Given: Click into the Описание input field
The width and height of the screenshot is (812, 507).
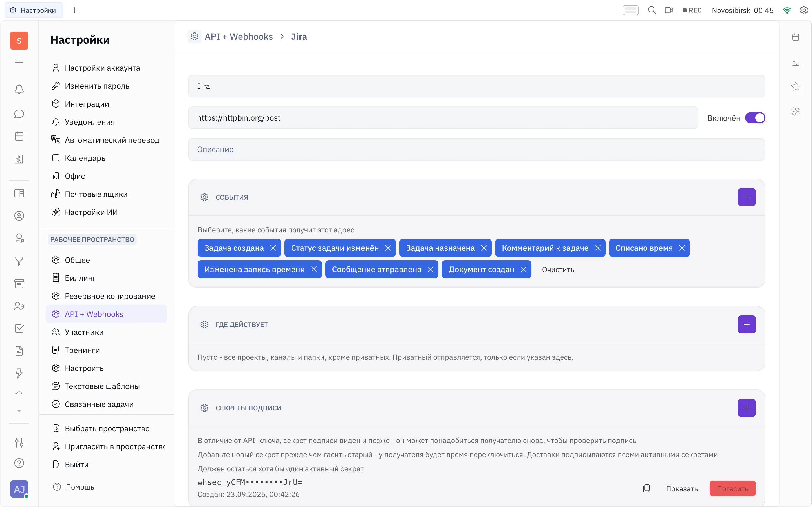Looking at the screenshot, I should click(x=476, y=149).
